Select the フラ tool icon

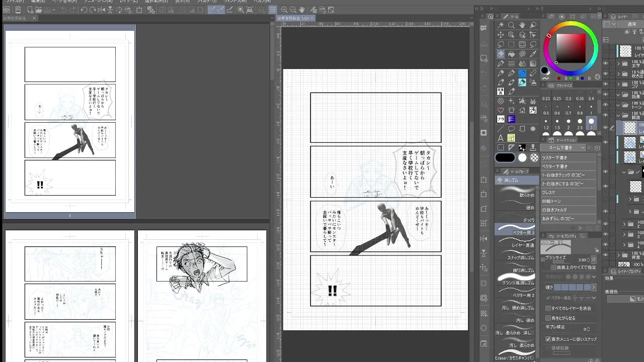click(501, 120)
